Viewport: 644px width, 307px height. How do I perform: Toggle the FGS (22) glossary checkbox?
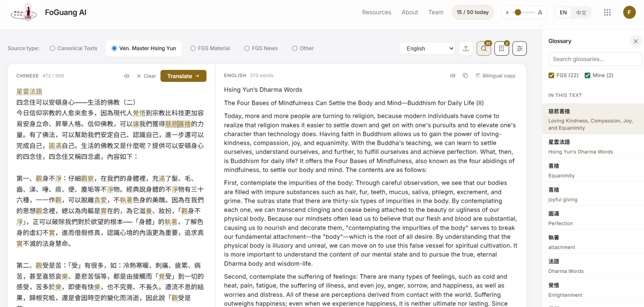tap(551, 75)
